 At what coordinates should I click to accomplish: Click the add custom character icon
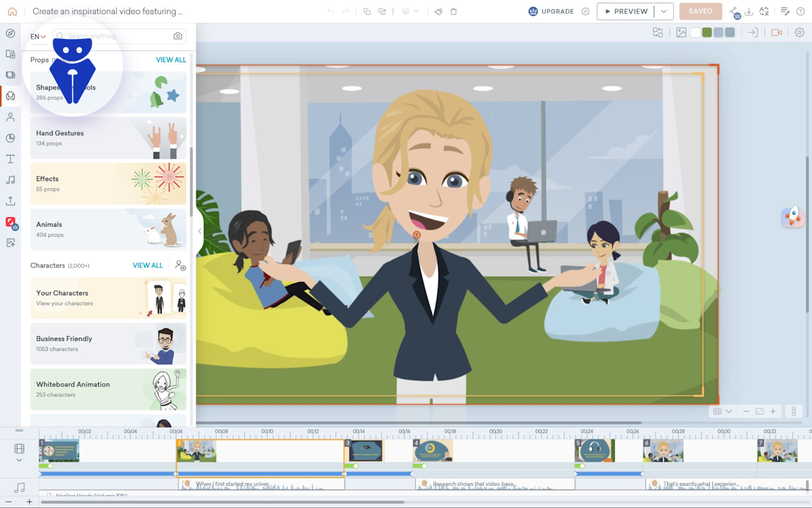point(180,266)
